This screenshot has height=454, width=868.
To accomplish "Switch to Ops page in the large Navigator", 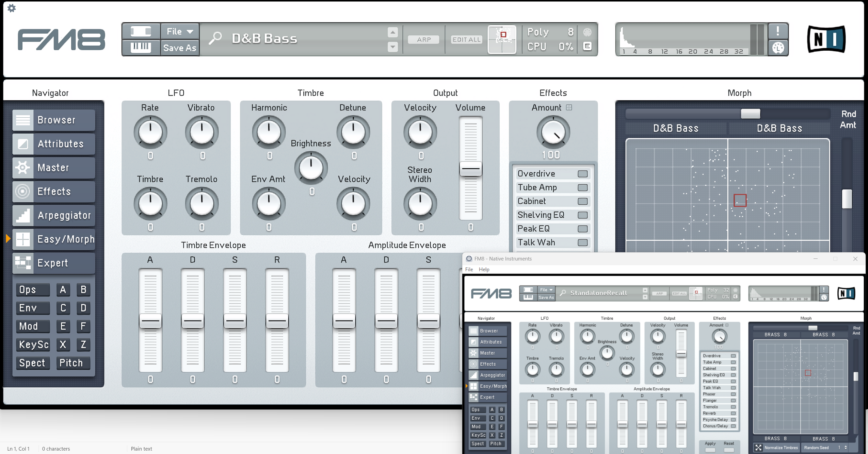I will (x=33, y=290).
